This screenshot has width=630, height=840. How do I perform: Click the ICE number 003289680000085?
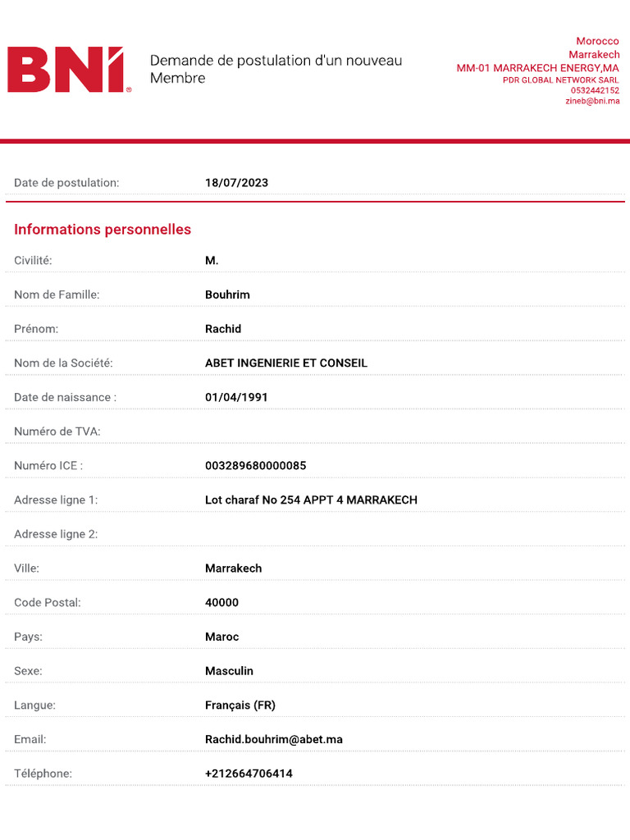click(255, 466)
